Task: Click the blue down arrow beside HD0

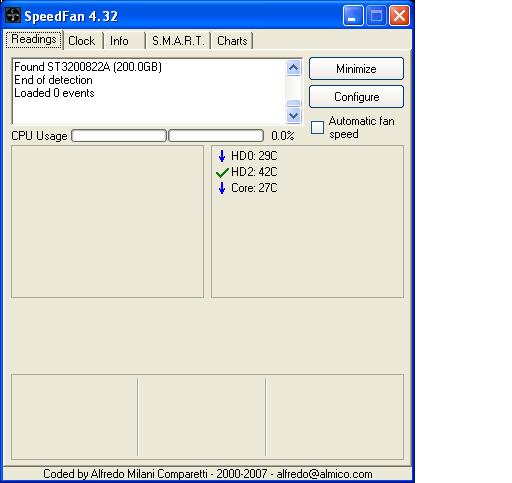Action: pyautogui.click(x=222, y=156)
